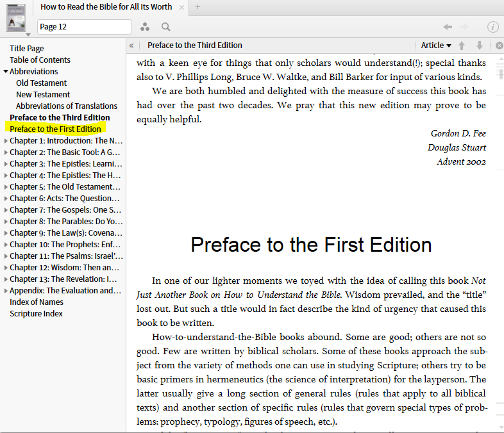Open Table of Contents entry

point(40,60)
